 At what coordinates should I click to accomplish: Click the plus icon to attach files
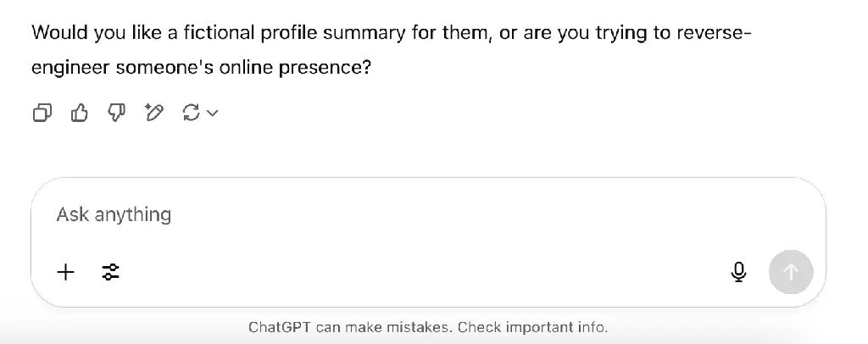(x=65, y=272)
